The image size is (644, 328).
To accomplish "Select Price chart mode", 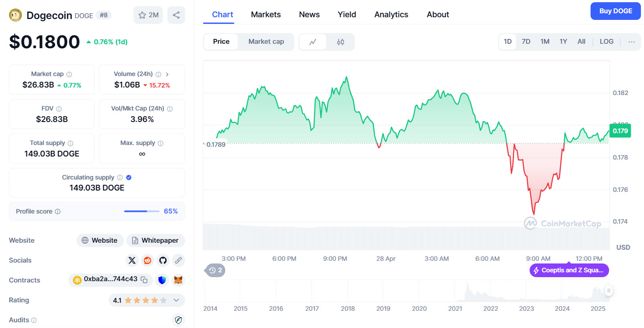I will tap(221, 42).
